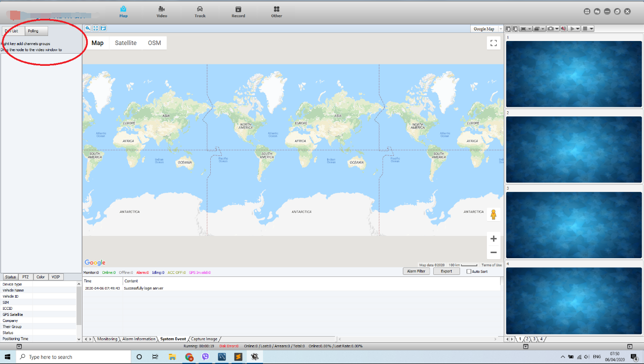Go to video page tab 2
644x364 pixels.
(x=527, y=339)
